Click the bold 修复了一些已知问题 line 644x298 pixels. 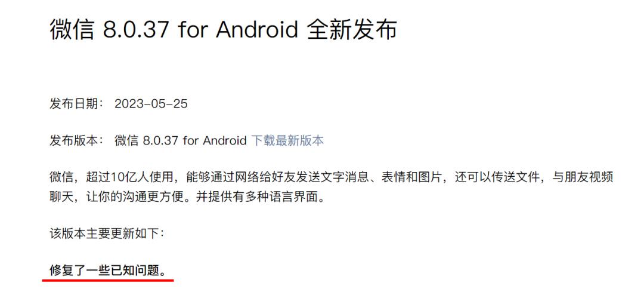coord(109,271)
